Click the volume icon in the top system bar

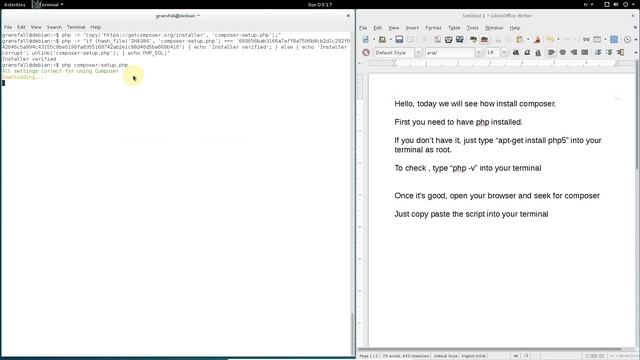(616, 4)
